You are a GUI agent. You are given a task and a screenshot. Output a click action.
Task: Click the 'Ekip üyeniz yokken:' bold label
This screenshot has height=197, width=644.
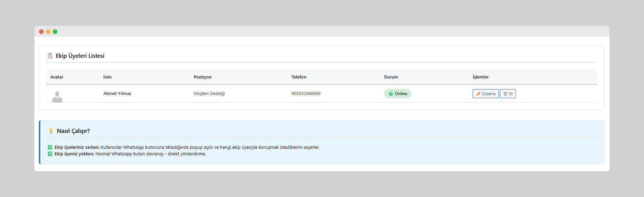click(x=74, y=154)
